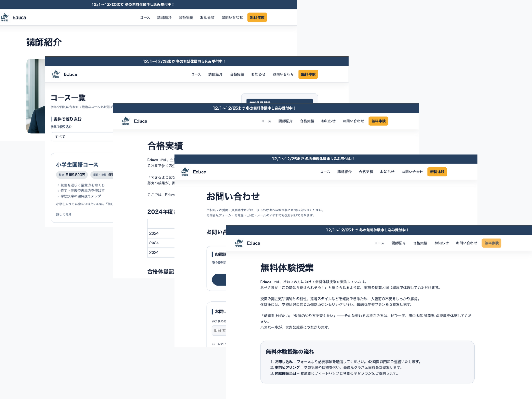Open 詳しく見る link in 小学生国語コース card
532x399 pixels.
tap(64, 214)
